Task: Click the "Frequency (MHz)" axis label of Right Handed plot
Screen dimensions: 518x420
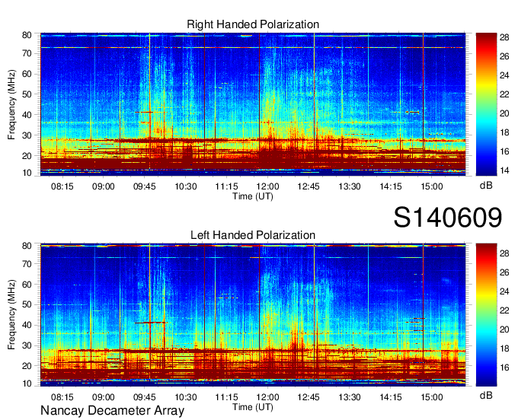Action: [11, 104]
